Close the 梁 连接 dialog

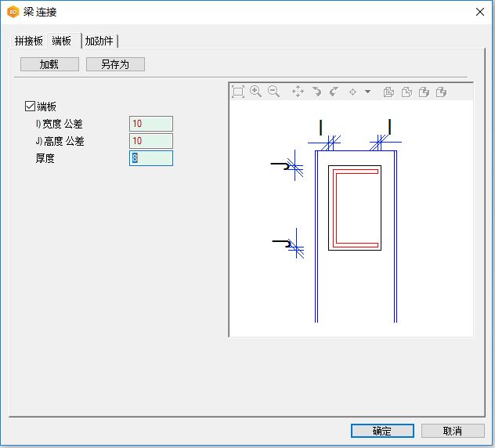pyautogui.click(x=480, y=12)
